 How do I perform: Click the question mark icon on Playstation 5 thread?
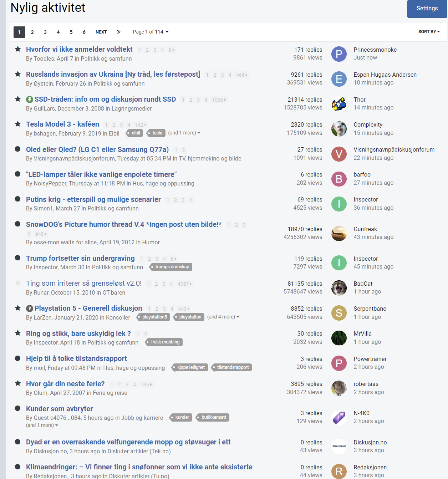tap(30, 309)
